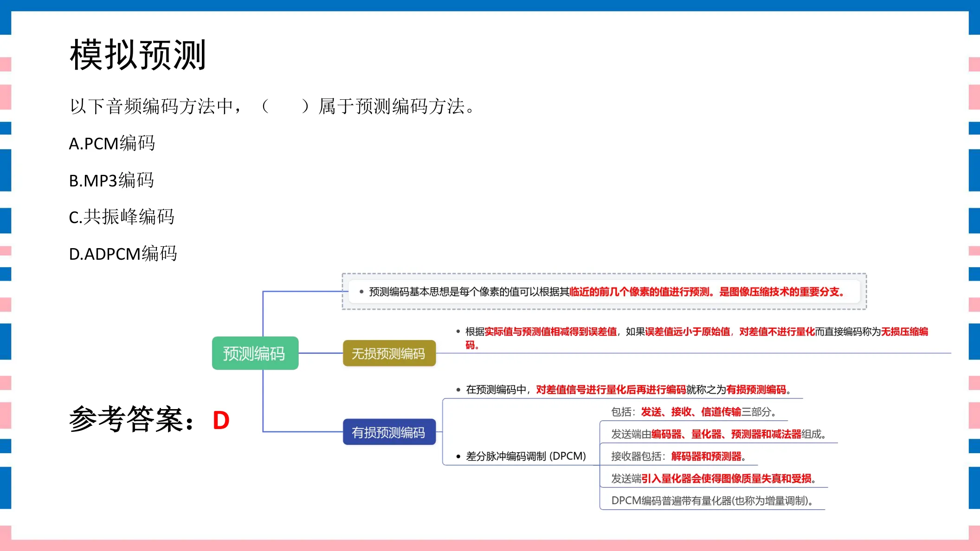Click the 参考答案 label
The image size is (980, 551).
[x=132, y=419]
